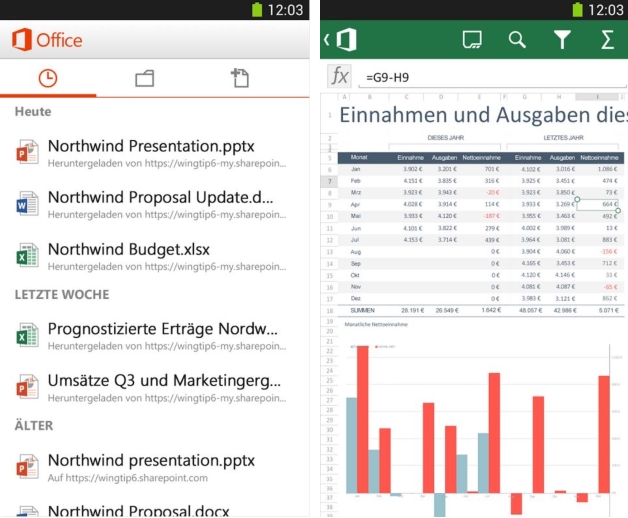The height and width of the screenshot is (518, 628).
Task: Tap the fx function button
Action: (x=341, y=76)
